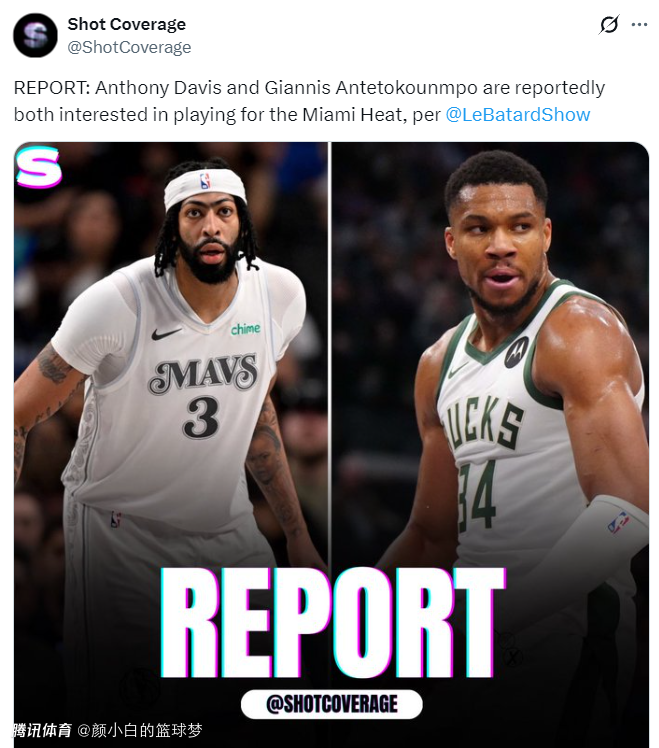Click the Shot Coverage profile avatar
The width and height of the screenshot is (659, 748).
click(x=35, y=35)
